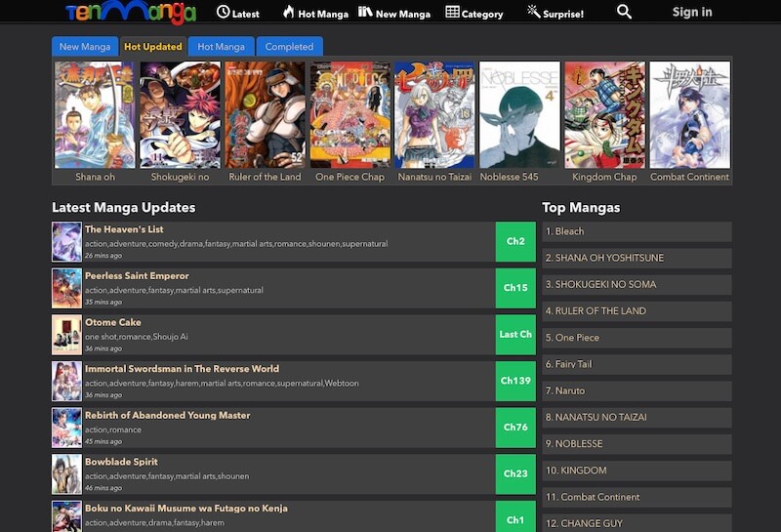Click Peerless Saint Emperor small thumbnail
The image size is (781, 532).
(66, 288)
